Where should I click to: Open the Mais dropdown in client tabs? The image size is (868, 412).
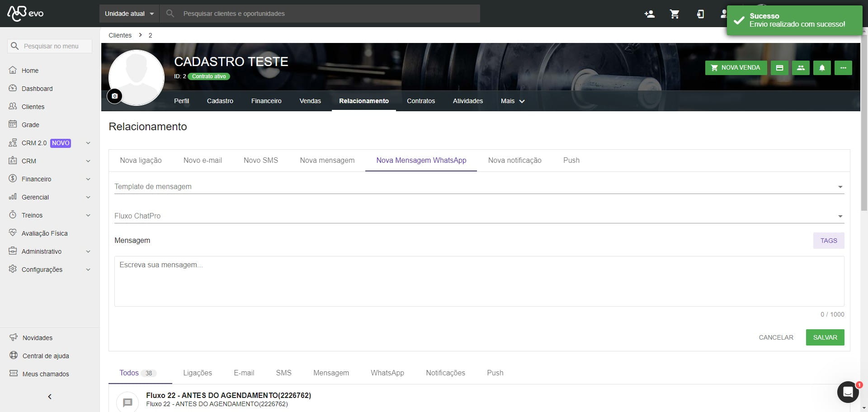tap(513, 101)
